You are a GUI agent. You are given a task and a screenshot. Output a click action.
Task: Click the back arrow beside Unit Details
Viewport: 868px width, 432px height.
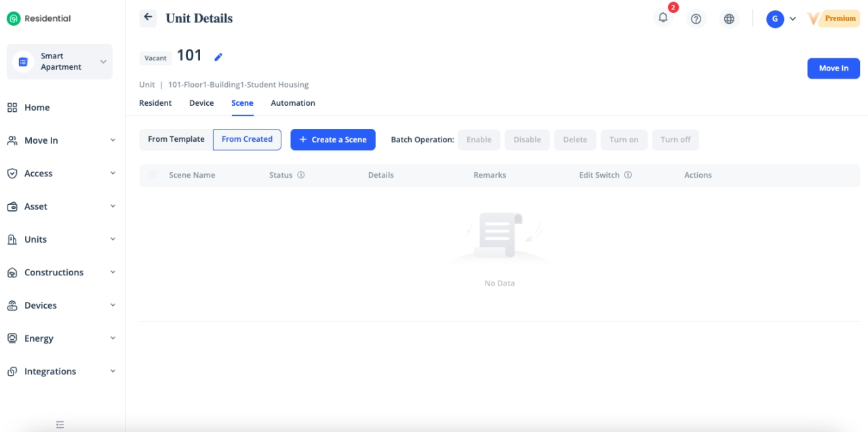[148, 18]
